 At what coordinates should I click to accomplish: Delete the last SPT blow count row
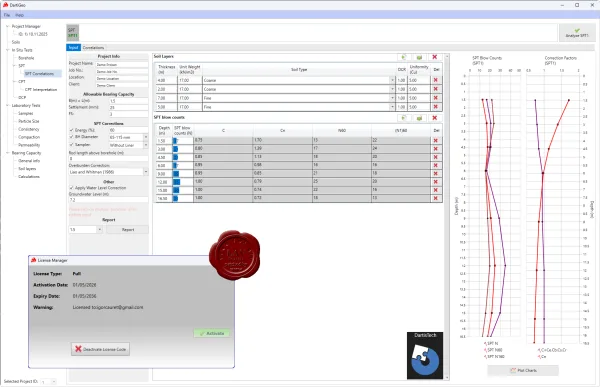(x=435, y=198)
